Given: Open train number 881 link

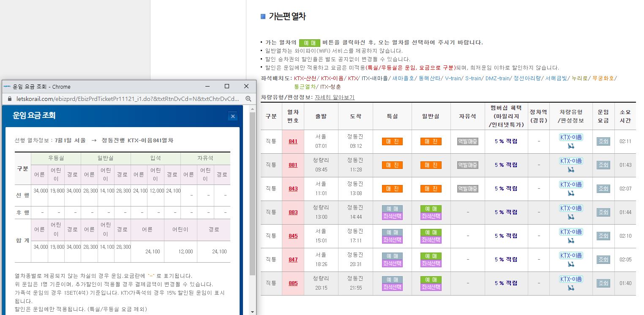Looking at the screenshot, I should pos(293,165).
